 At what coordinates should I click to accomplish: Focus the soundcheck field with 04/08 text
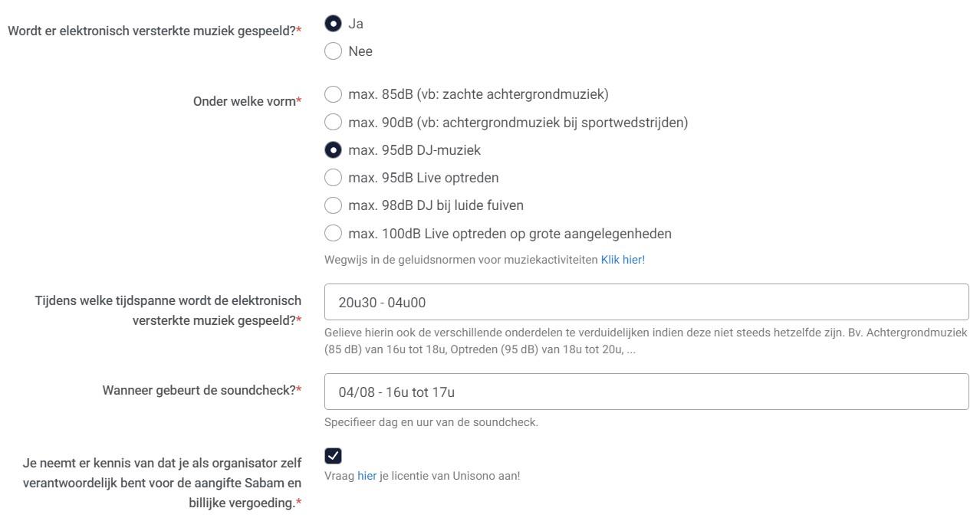(646, 392)
